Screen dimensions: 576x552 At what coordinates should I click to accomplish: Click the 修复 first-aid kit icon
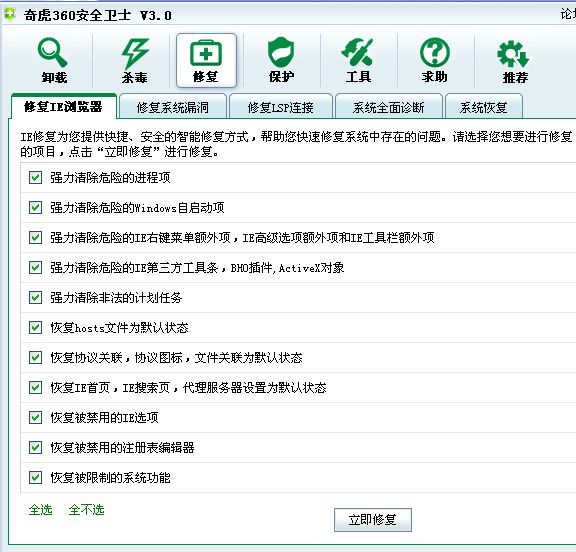[206, 53]
